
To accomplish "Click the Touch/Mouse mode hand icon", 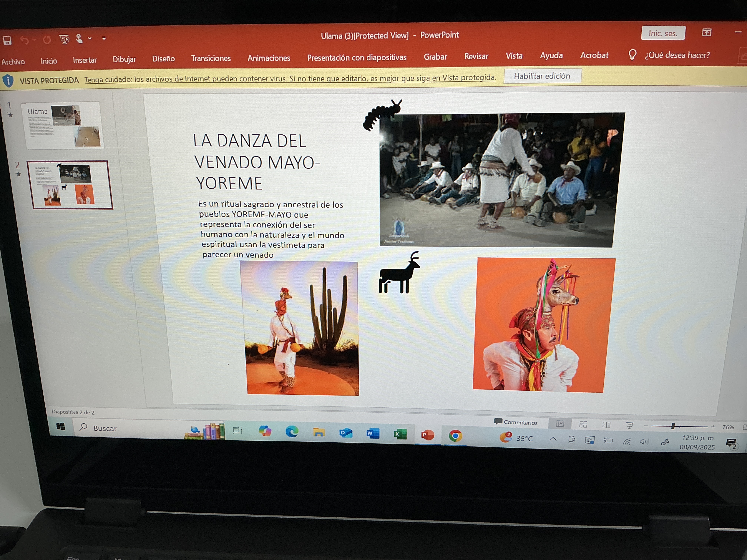I will point(79,39).
